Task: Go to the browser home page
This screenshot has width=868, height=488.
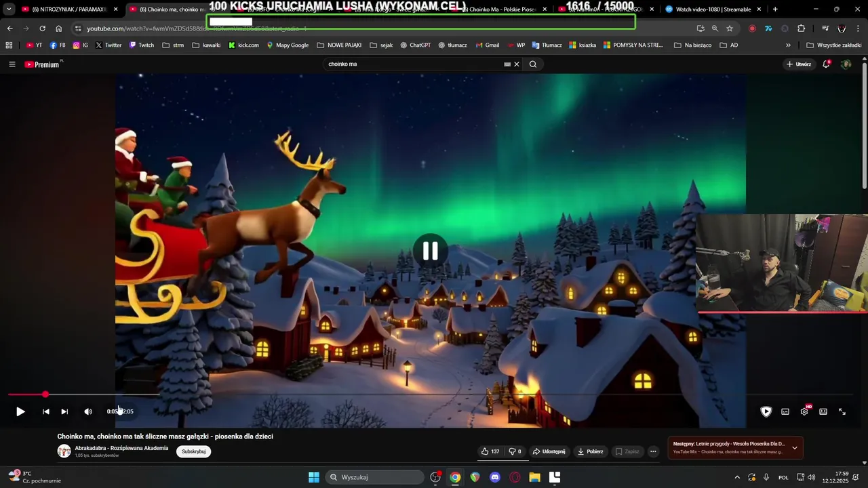Action: pyautogui.click(x=58, y=28)
